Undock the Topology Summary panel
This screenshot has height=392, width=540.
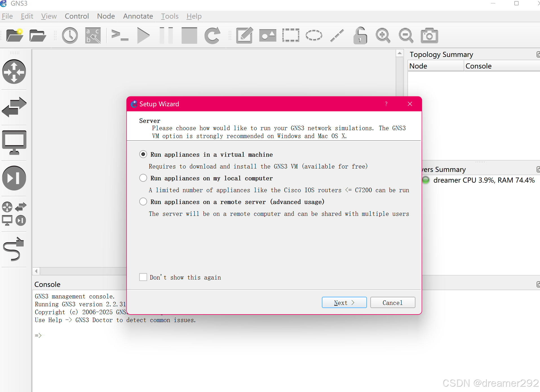point(538,54)
